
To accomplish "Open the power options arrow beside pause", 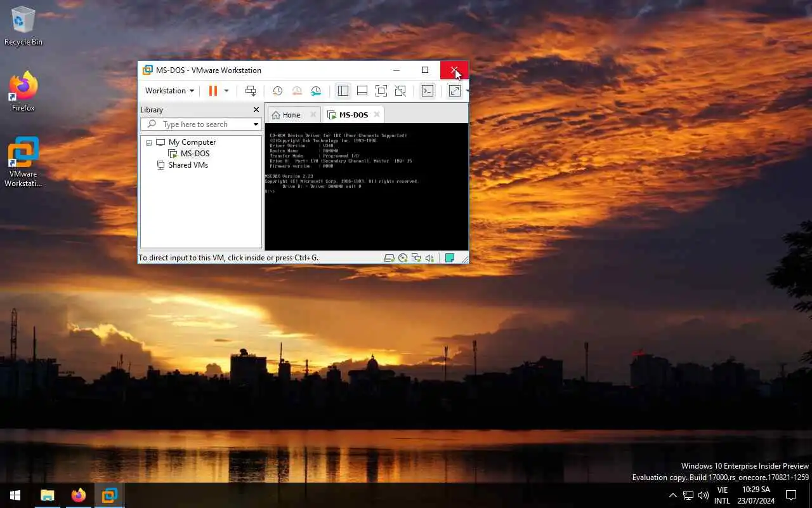I will coord(226,91).
